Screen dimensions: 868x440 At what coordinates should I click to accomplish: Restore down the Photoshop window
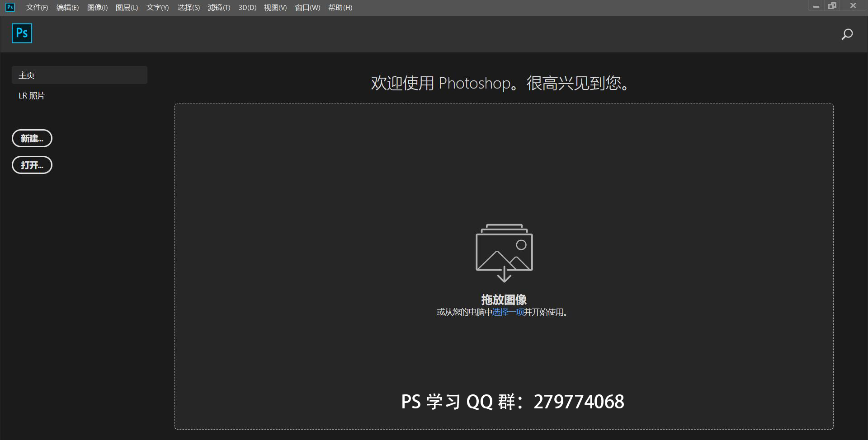[832, 6]
